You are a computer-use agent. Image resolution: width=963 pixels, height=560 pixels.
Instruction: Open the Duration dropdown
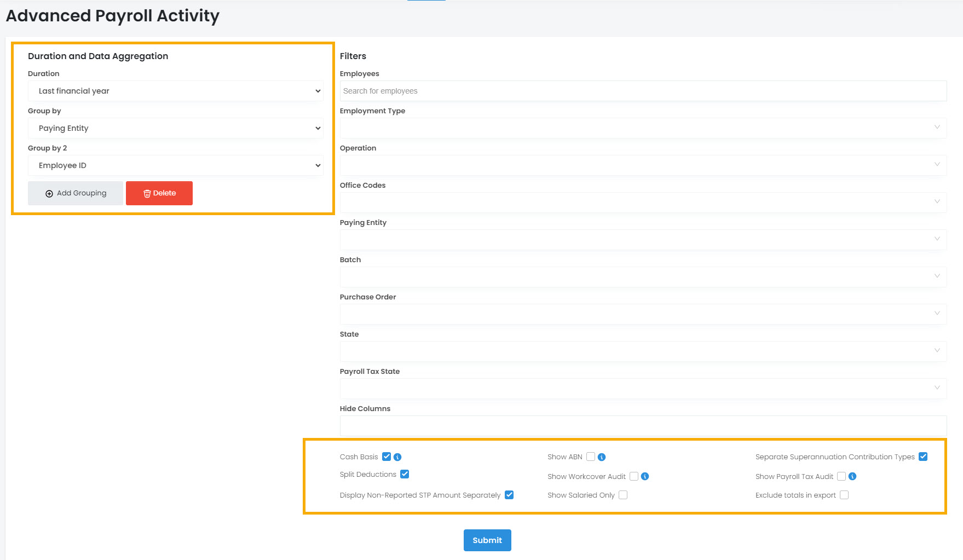[175, 91]
